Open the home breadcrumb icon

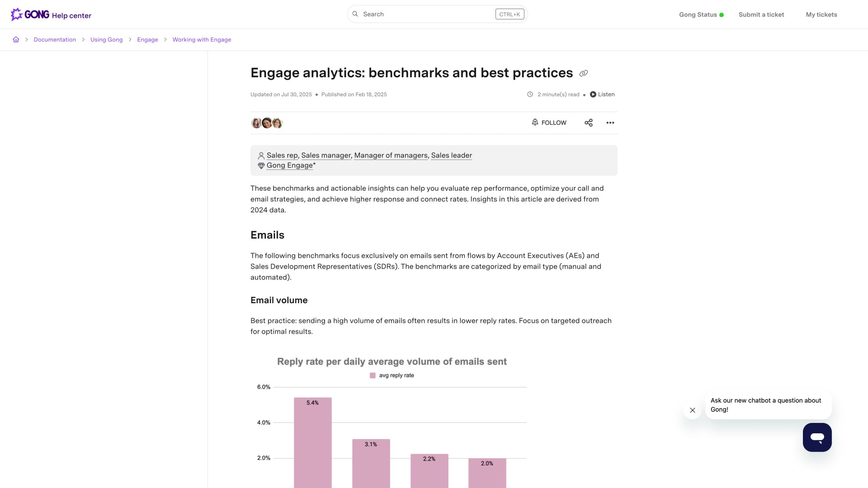16,39
